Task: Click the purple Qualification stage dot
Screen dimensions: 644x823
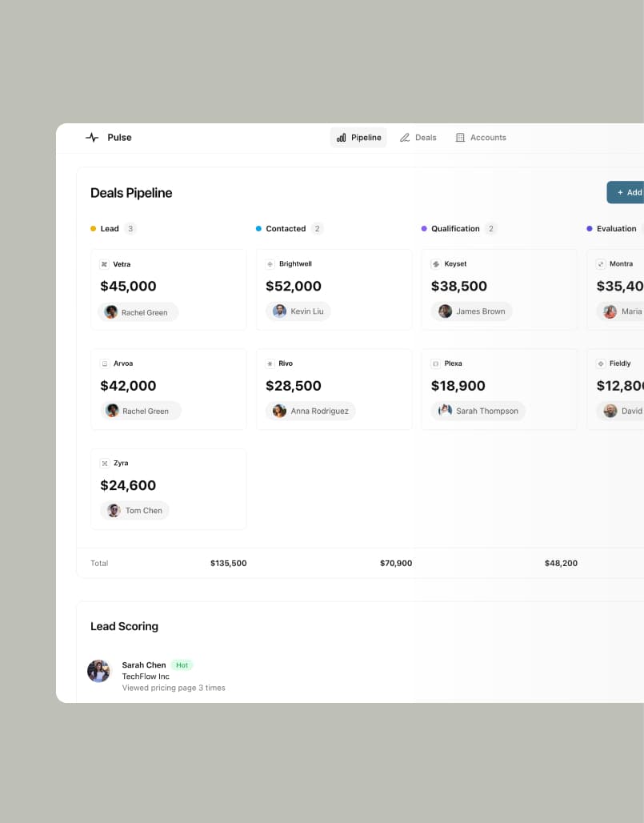Action: click(424, 229)
